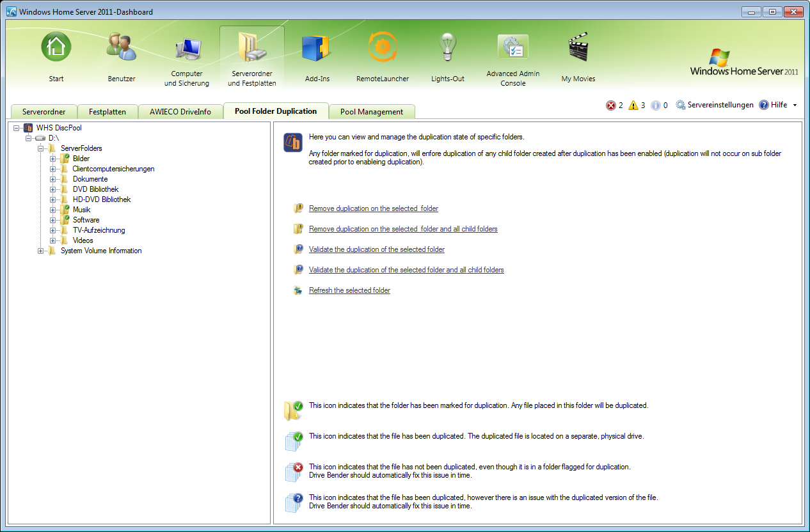
Task: Expand the DVD Bibliothek folder node
Action: (x=53, y=189)
